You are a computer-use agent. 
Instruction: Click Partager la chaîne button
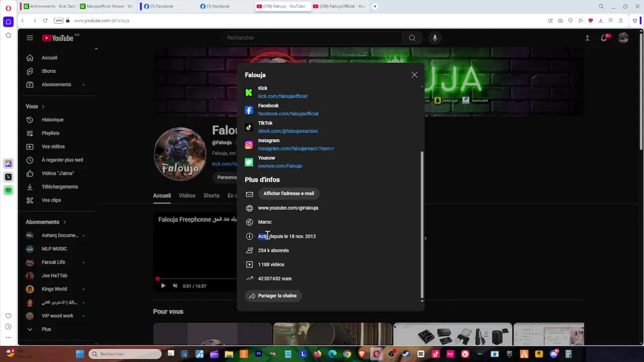pos(273,296)
